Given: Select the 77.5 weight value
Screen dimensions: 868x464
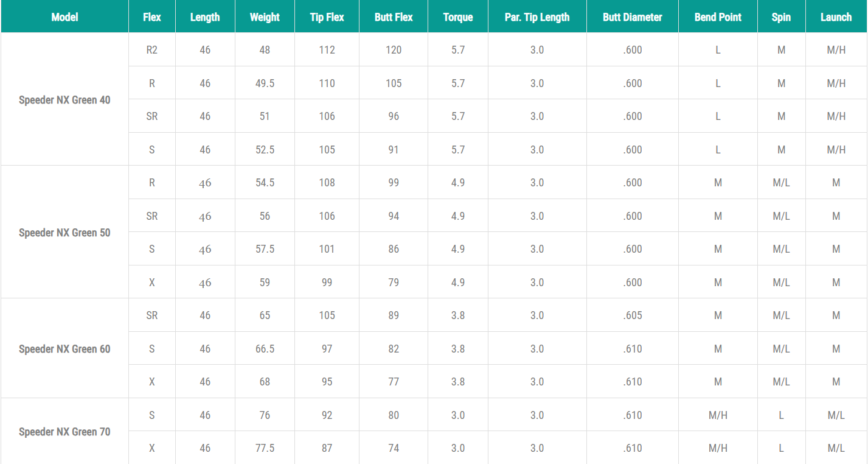Looking at the screenshot, I should (x=265, y=448).
